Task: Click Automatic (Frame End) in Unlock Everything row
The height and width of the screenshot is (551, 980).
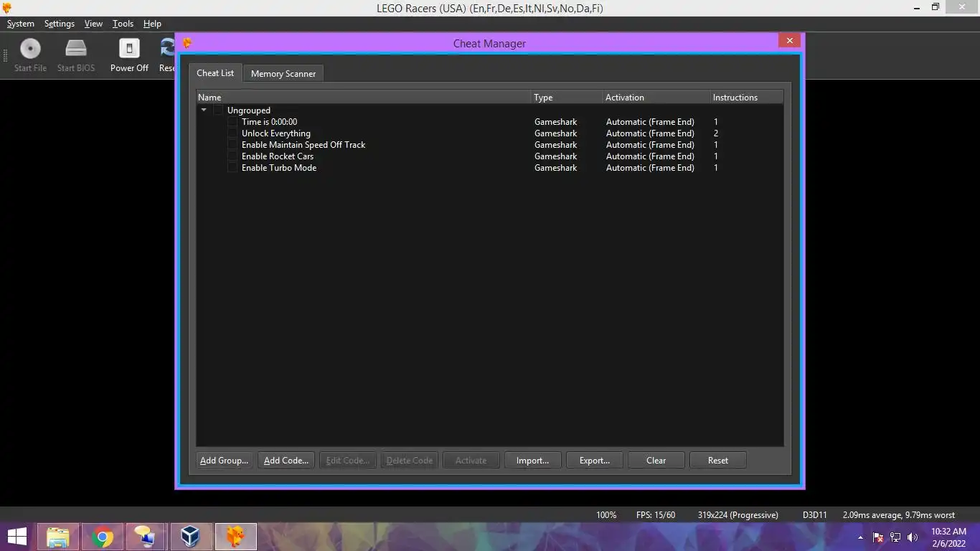Action: point(650,133)
